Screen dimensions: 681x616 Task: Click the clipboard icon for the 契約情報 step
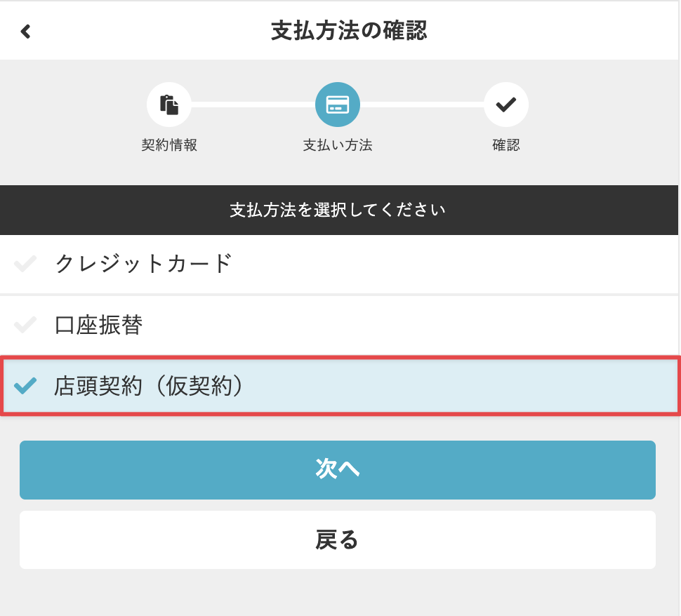(169, 105)
